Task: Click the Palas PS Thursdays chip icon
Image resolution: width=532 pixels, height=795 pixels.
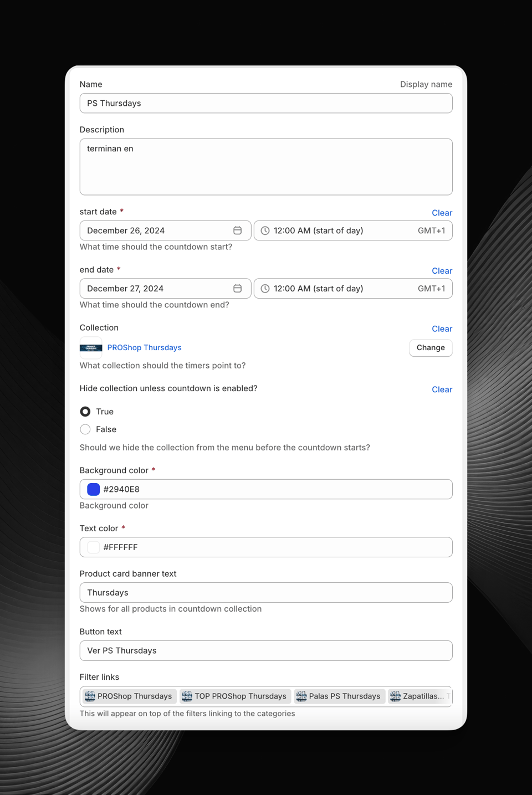Action: point(301,696)
